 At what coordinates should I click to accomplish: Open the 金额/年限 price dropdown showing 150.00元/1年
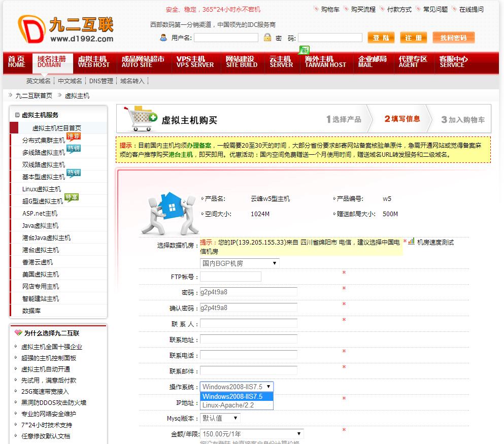pos(252,433)
